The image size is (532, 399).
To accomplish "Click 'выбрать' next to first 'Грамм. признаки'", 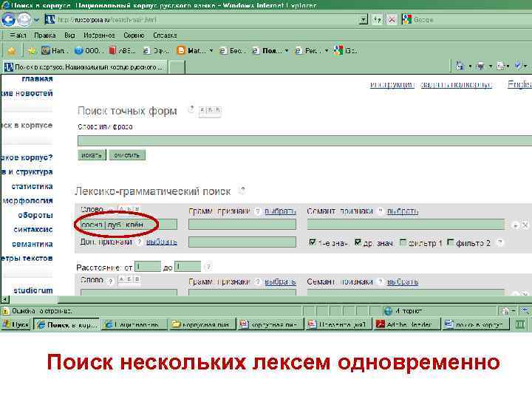I will 280,211.
